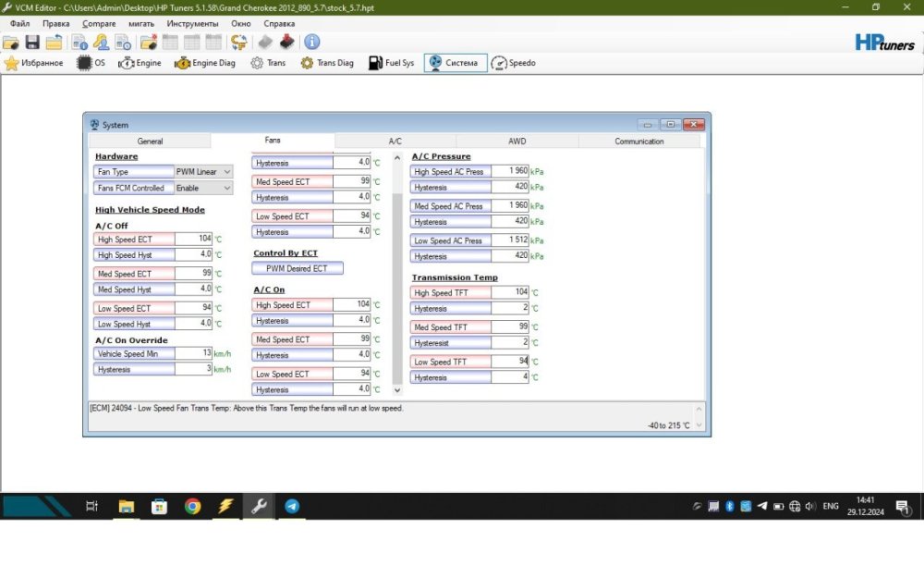Image resolution: width=924 pixels, height=578 pixels.
Task: Open the Engine section
Action: [140, 63]
